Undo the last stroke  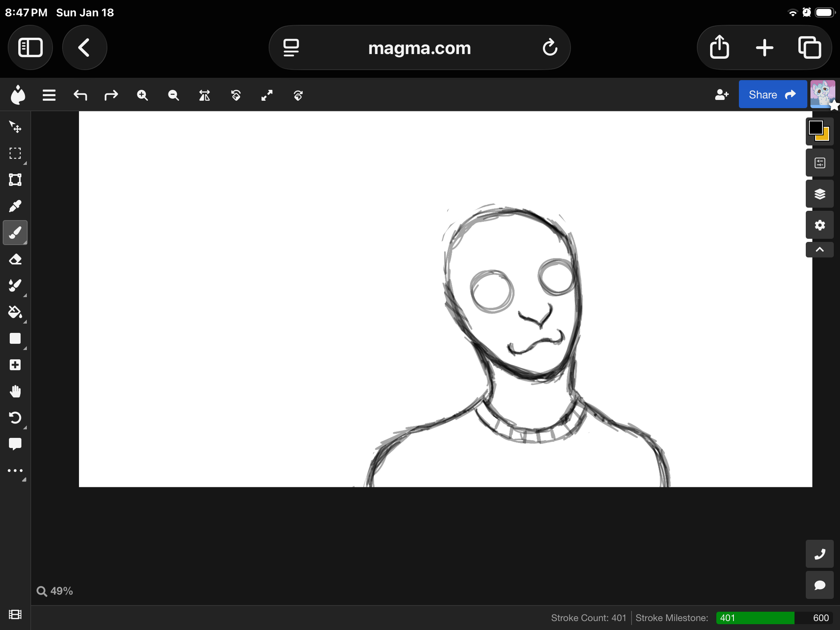click(x=80, y=95)
